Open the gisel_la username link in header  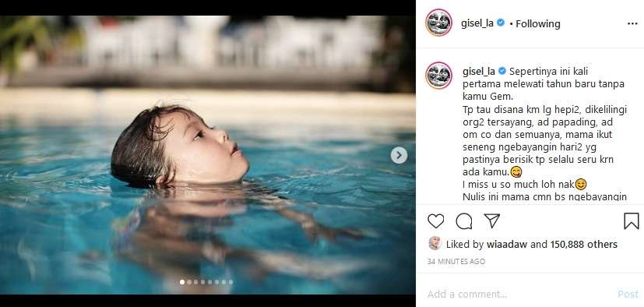pos(477,24)
